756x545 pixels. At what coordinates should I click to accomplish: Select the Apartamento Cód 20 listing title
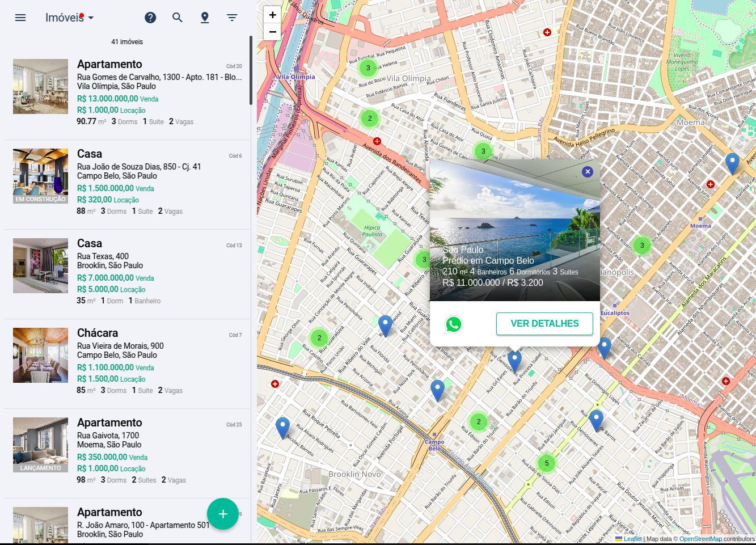pyautogui.click(x=109, y=64)
